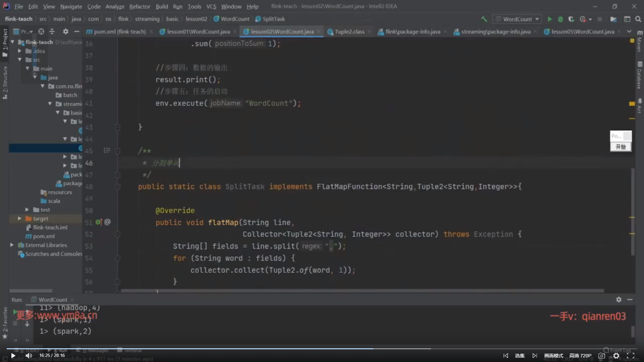Image resolution: width=644 pixels, height=362 pixels.
Task: Click the Build project hammer icon
Action: (484, 19)
